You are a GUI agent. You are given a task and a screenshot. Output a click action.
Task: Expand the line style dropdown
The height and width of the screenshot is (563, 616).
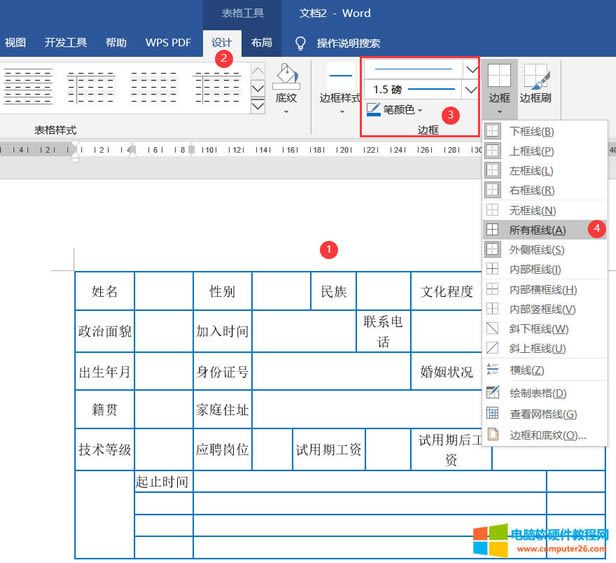coord(471,69)
